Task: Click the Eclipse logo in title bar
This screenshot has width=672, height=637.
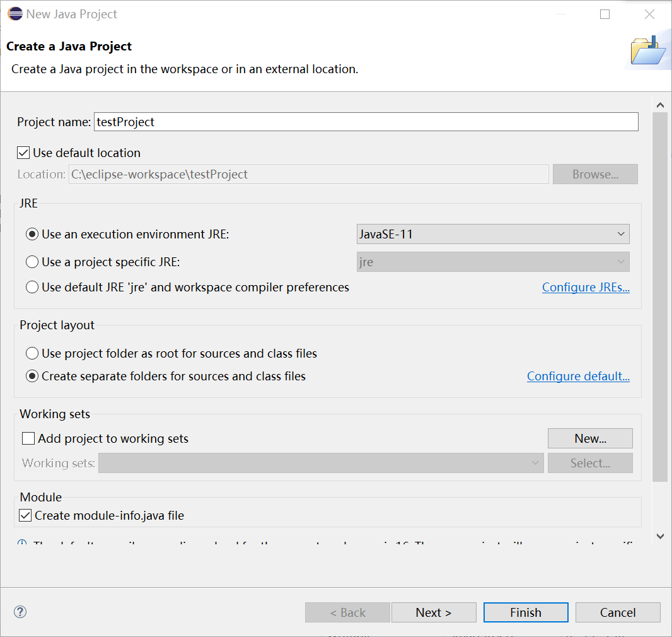Action: coord(15,14)
